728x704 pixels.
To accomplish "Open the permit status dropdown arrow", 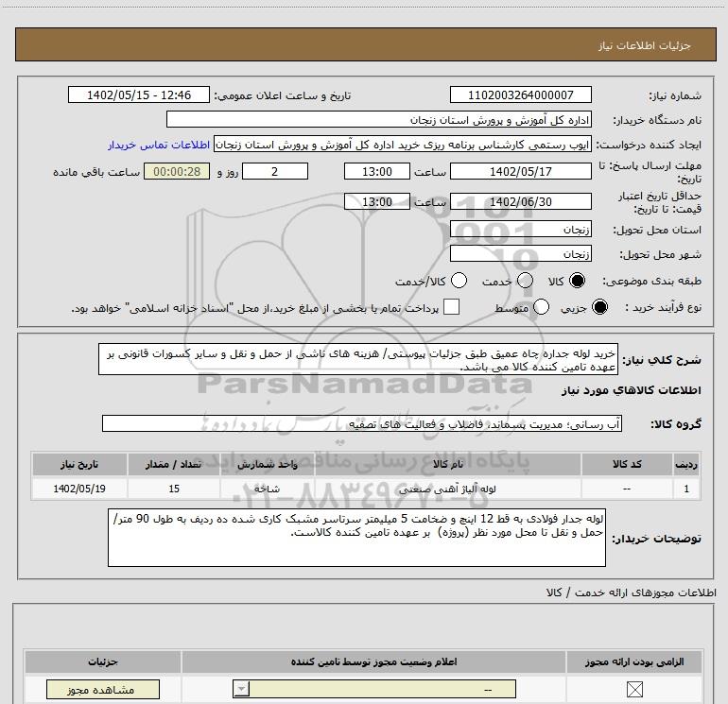I will tap(241, 689).
